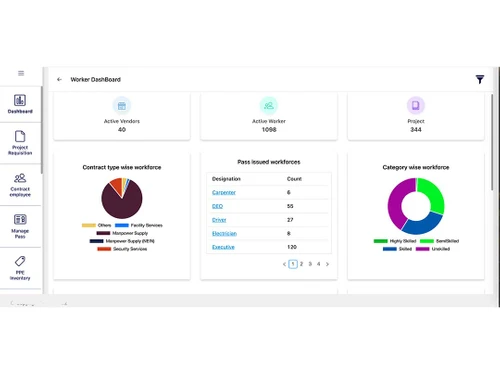Click the Active Worker value 1098
The height and width of the screenshot is (375, 500).
(x=269, y=130)
